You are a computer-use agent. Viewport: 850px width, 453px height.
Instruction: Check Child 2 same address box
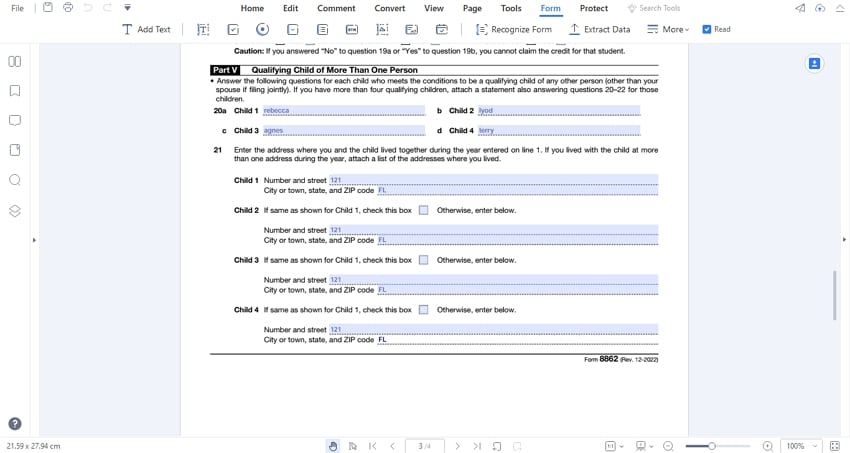coord(423,210)
